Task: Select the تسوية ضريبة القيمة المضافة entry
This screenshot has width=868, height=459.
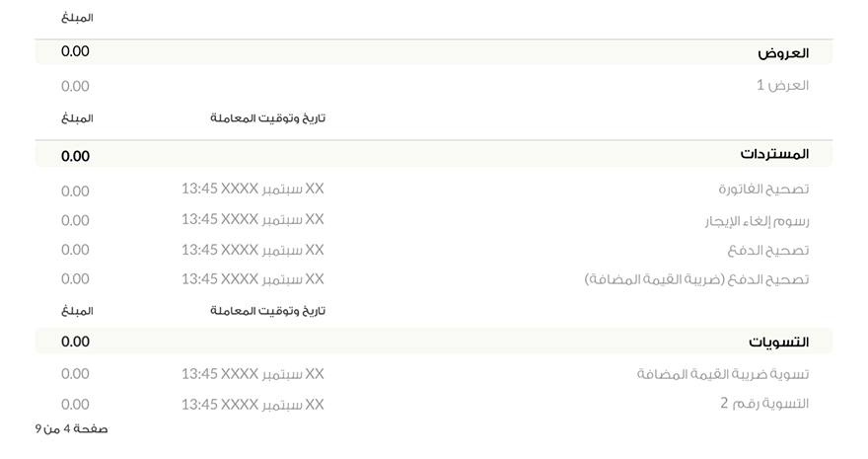Action: pos(722,374)
